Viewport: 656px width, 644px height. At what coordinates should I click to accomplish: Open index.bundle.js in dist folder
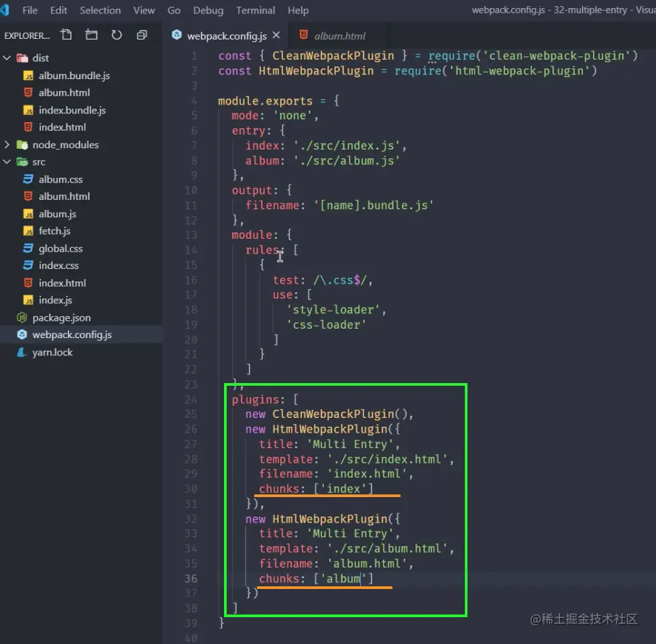[x=72, y=111]
